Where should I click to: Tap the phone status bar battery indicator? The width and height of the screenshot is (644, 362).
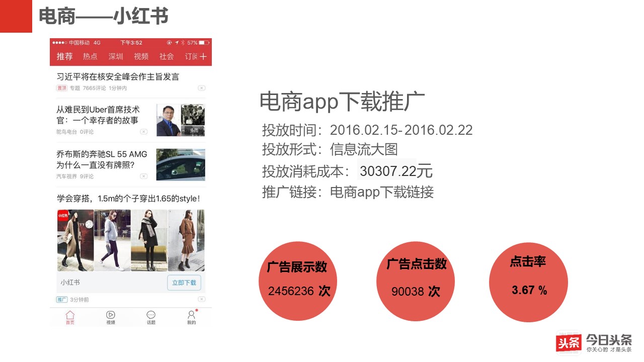[x=204, y=43]
